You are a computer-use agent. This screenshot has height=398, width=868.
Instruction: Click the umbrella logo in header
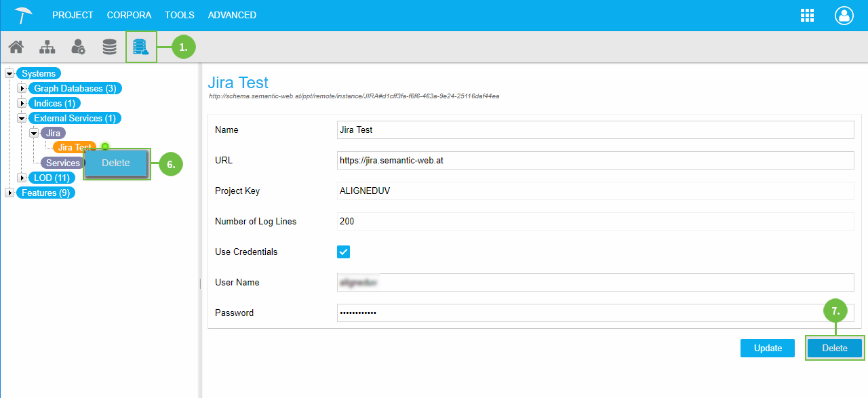(x=24, y=15)
